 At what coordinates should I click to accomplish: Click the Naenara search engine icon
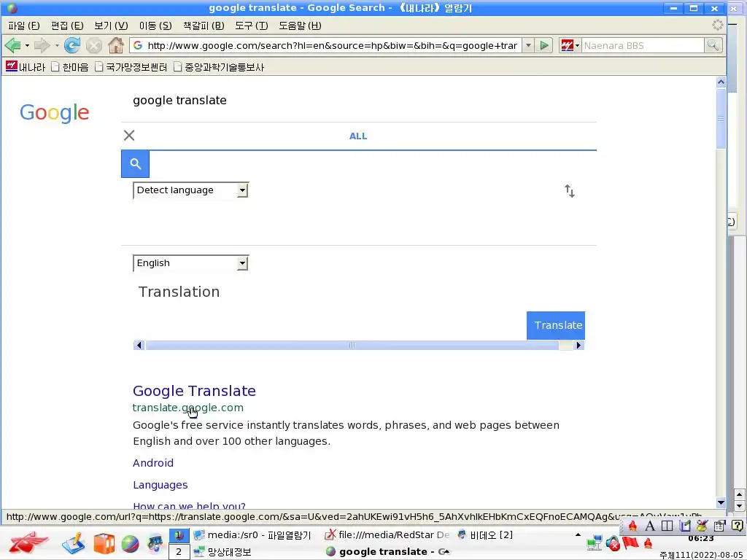[x=566, y=46]
